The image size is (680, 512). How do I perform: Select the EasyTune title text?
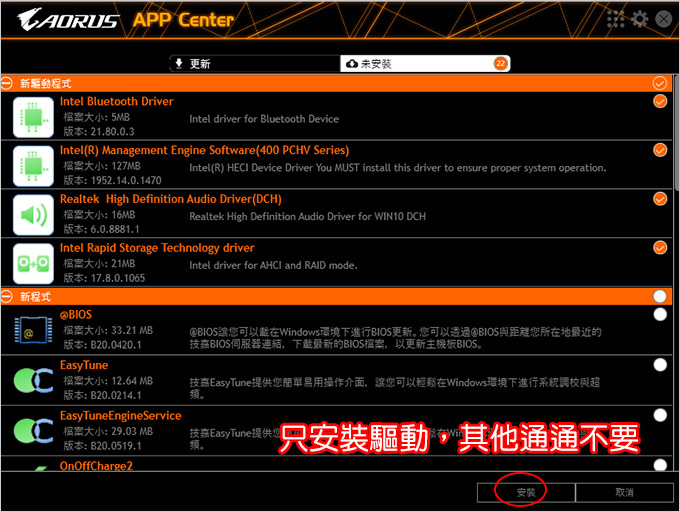pos(84,365)
